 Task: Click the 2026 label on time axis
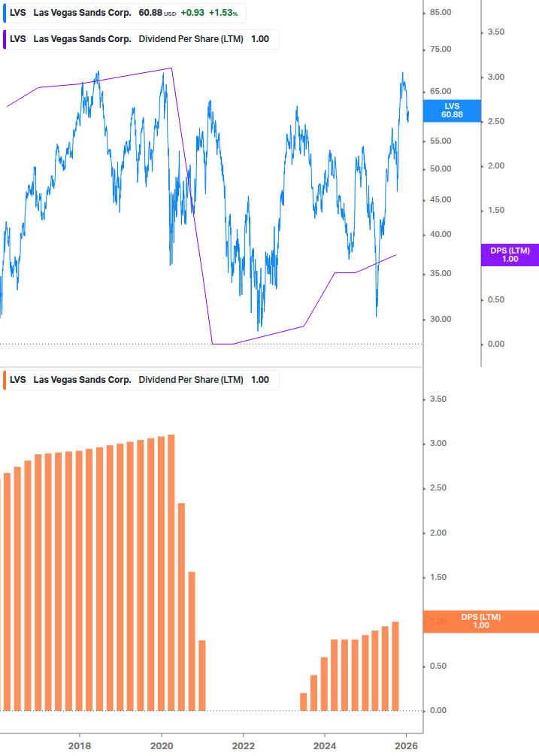[406, 746]
